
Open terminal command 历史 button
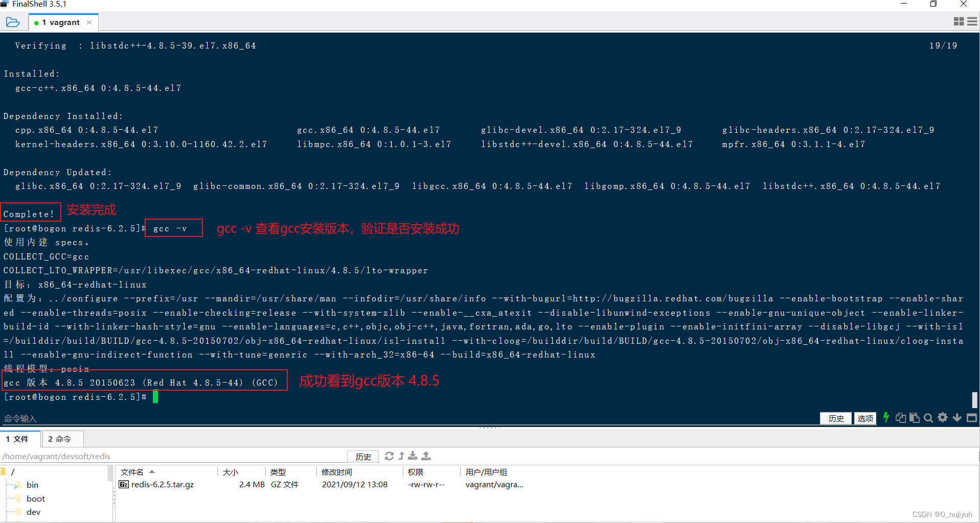[836, 418]
